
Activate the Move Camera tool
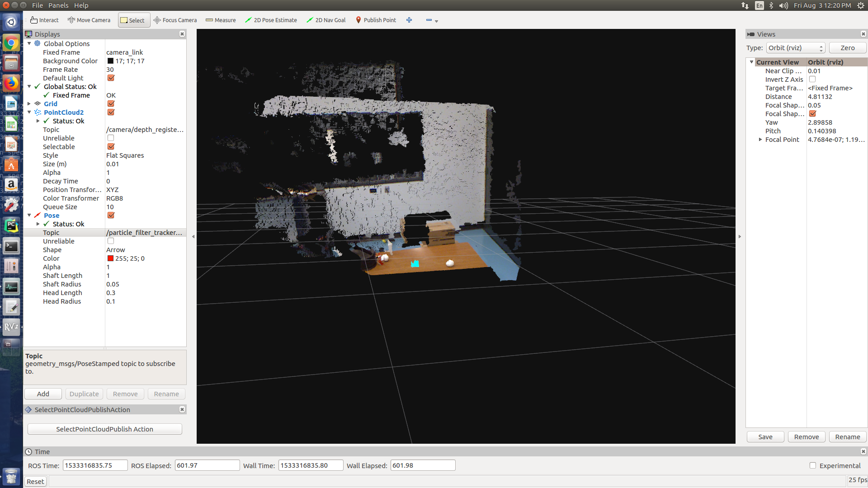pyautogui.click(x=89, y=20)
